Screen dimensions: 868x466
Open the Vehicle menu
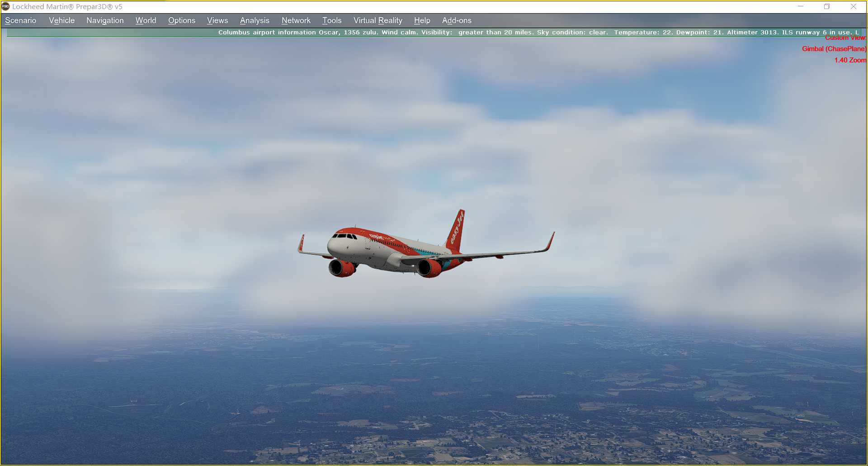coord(61,20)
